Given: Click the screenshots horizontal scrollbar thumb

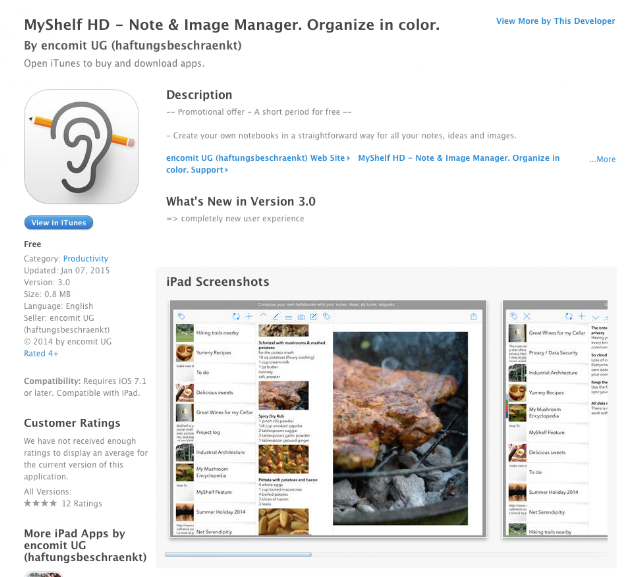Looking at the screenshot, I should pos(238,554).
